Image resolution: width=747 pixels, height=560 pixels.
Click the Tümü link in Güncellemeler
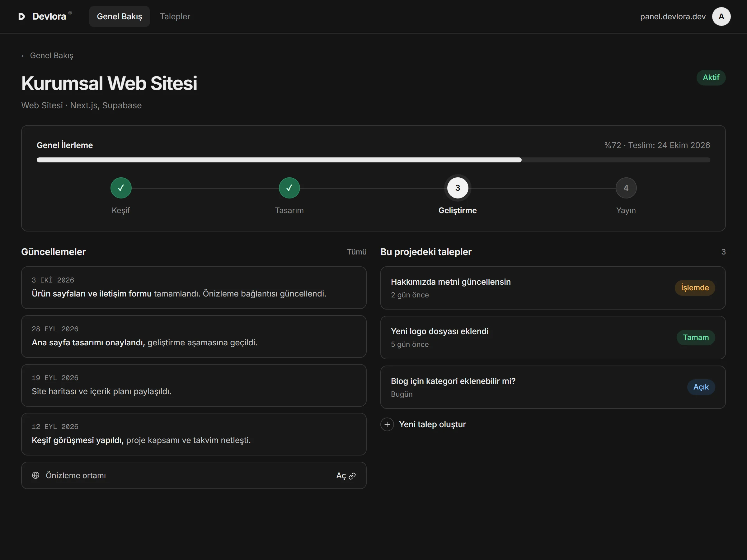[357, 252]
